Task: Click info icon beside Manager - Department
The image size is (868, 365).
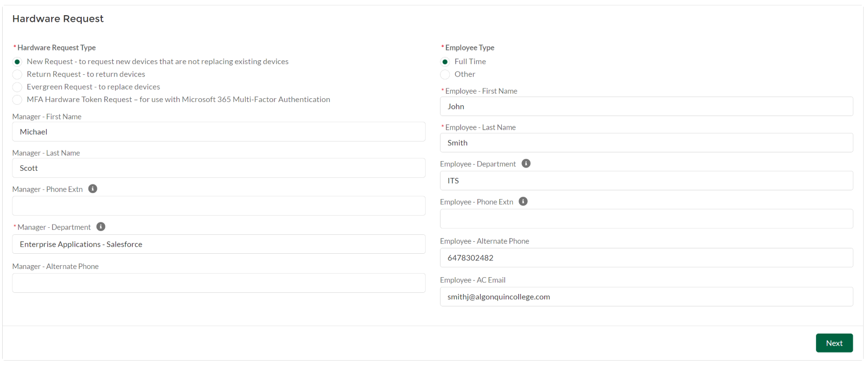Action: pyautogui.click(x=101, y=227)
